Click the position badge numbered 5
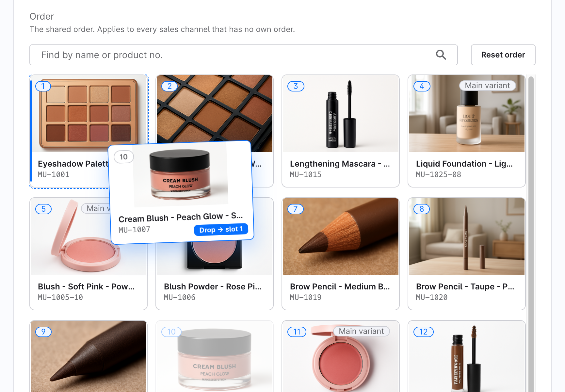The height and width of the screenshot is (392, 565). [x=43, y=209]
